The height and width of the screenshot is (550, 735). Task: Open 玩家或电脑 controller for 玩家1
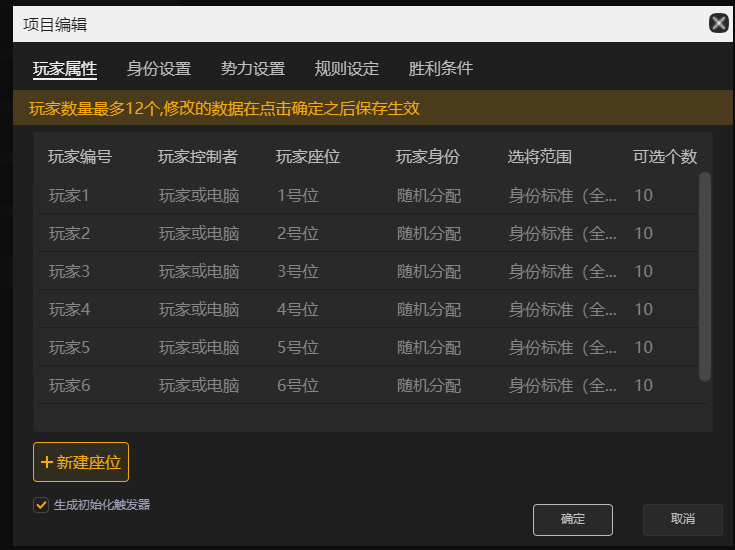[199, 195]
